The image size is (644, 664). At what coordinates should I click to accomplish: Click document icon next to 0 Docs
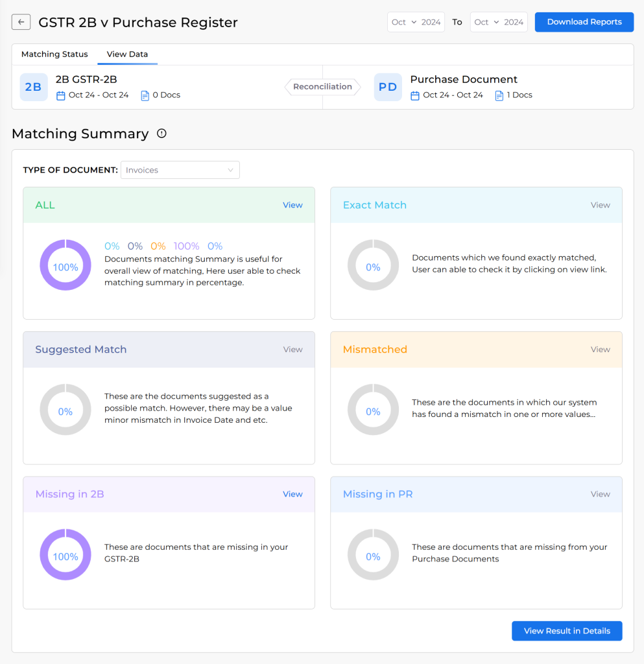coord(145,96)
